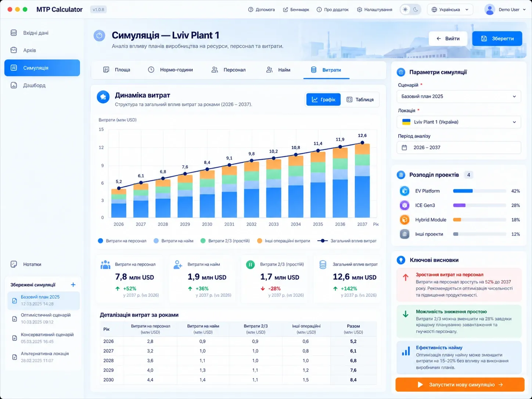Switch to dark theme with moon toggle
The height and width of the screenshot is (399, 532).
tap(416, 10)
